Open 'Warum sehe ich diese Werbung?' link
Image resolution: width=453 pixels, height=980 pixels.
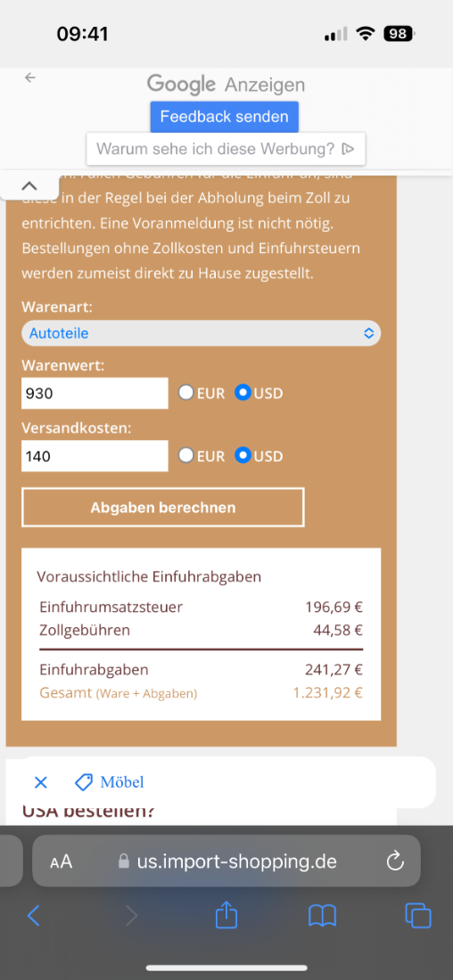tap(215, 149)
